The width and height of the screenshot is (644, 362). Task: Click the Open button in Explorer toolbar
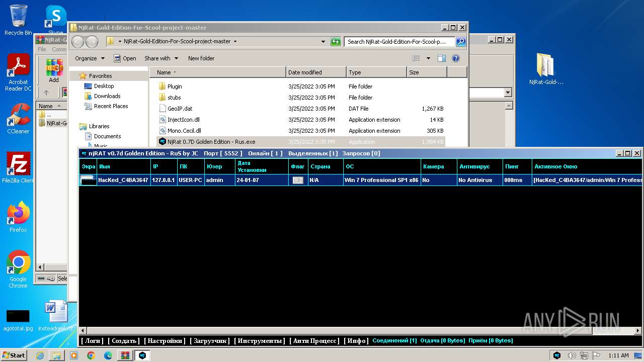click(125, 58)
